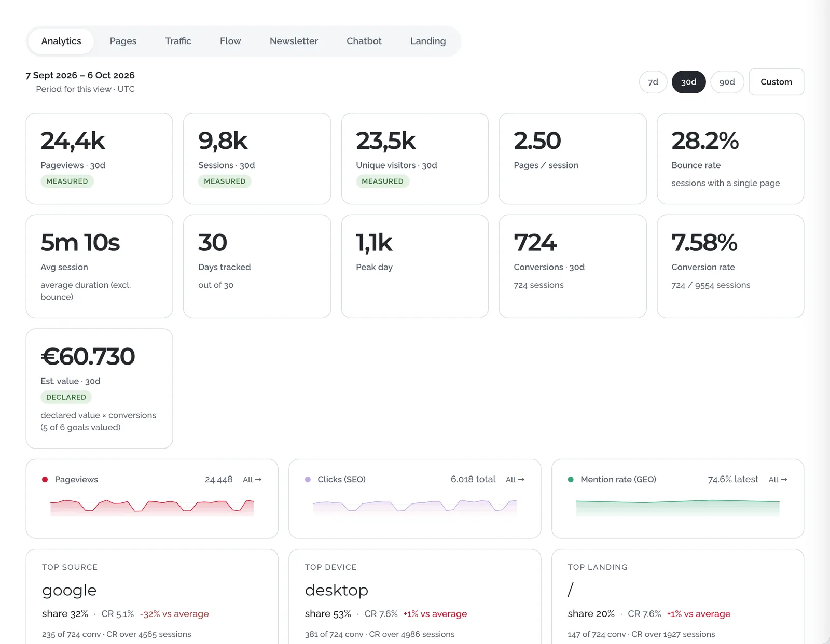830x644 pixels.
Task: Click the 5m 10s avg session value
Action: [x=80, y=243]
